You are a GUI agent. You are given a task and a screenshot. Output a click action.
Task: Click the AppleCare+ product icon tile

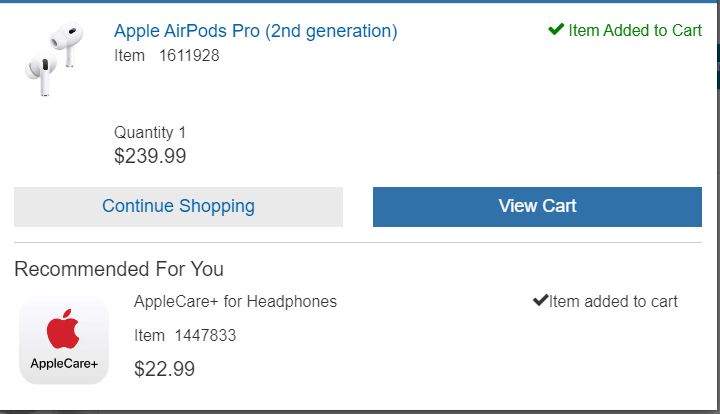[64, 340]
